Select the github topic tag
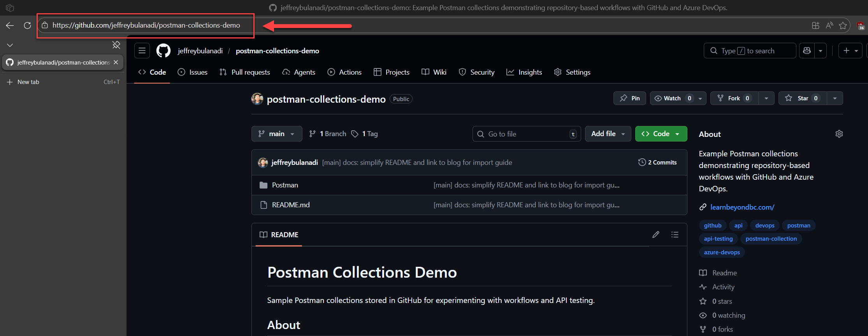 (713, 226)
